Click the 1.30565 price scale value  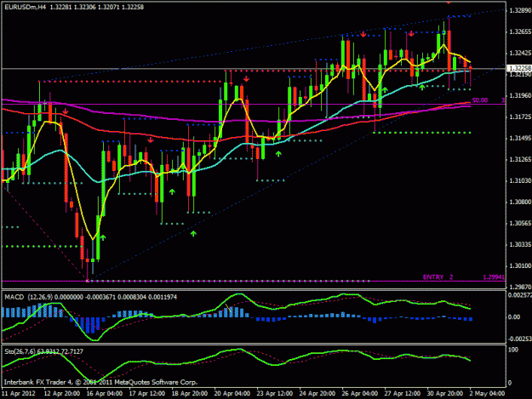coord(520,223)
